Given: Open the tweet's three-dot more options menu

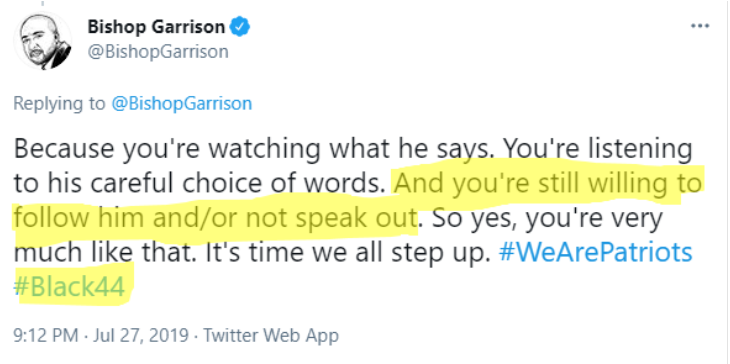Looking at the screenshot, I should 700,26.
